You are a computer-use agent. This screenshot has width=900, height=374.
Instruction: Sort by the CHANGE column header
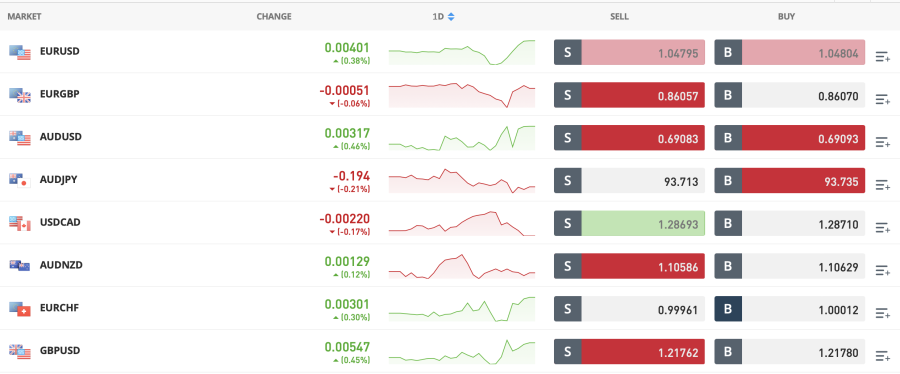[x=274, y=17]
